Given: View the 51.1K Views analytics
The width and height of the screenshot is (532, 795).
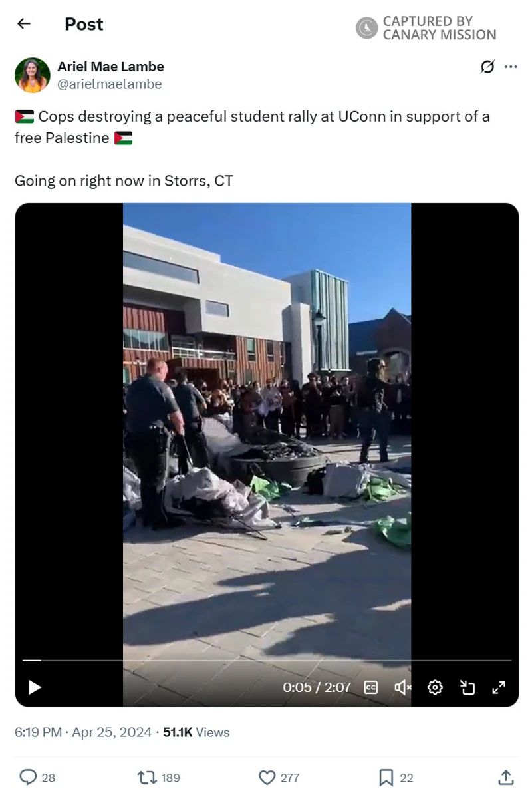Looking at the screenshot, I should pyautogui.click(x=196, y=732).
